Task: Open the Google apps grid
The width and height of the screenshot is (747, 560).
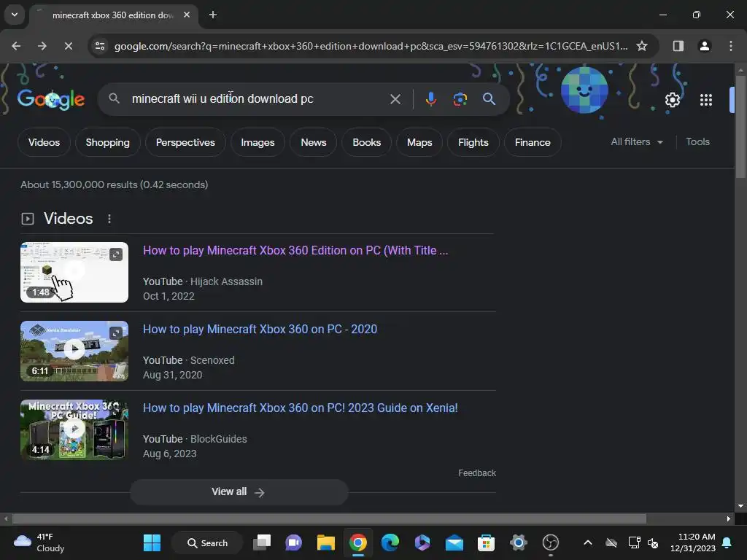Action: (x=706, y=99)
